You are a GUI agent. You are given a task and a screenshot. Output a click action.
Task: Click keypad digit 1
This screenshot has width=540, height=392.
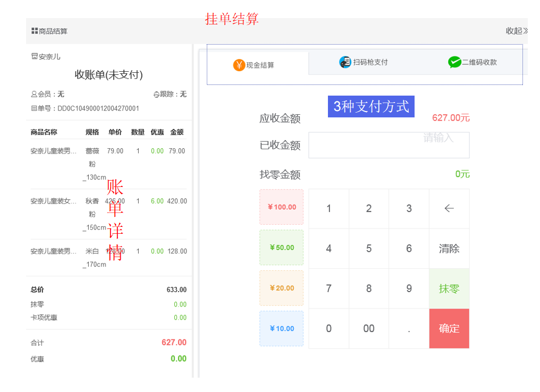[x=329, y=209]
